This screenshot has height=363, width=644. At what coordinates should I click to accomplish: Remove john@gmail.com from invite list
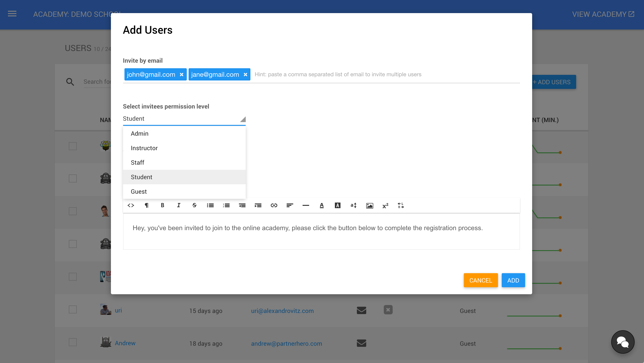(182, 74)
